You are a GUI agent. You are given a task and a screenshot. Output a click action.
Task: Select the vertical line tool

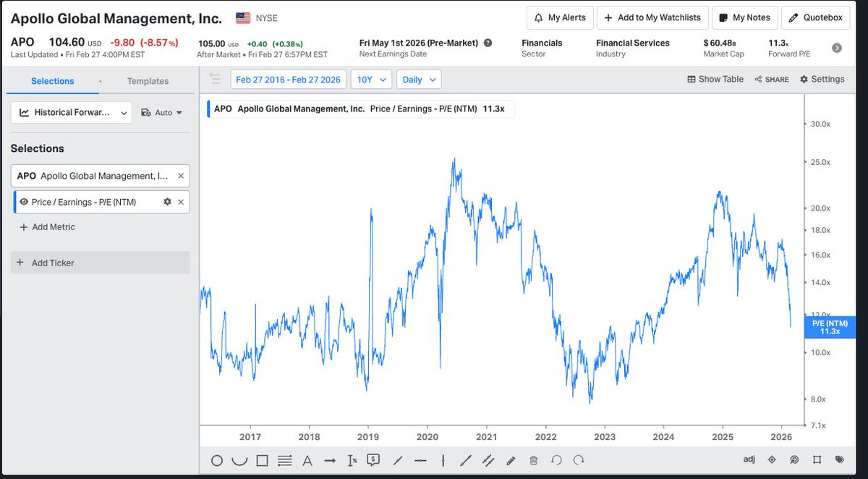[x=443, y=460]
